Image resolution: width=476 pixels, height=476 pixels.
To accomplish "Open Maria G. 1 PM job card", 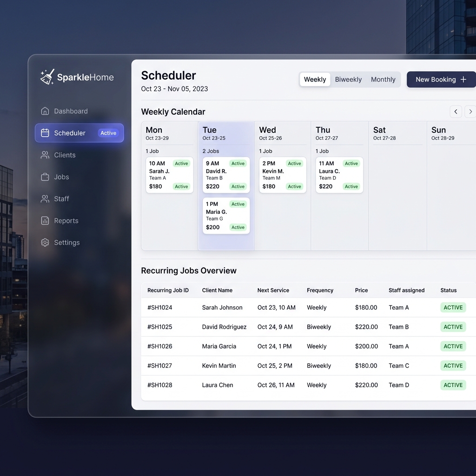I will click(x=226, y=216).
